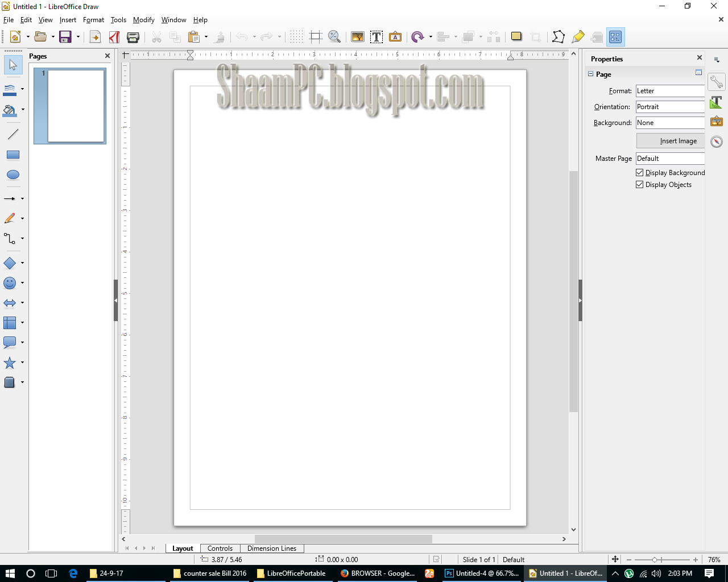Image resolution: width=728 pixels, height=582 pixels.
Task: Click zoom out minus button
Action: click(629, 560)
